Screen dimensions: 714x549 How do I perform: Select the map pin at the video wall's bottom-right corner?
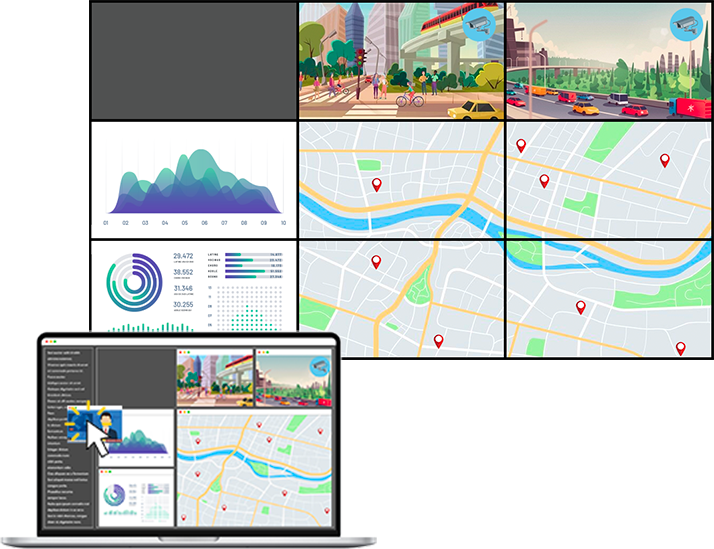pos(680,348)
